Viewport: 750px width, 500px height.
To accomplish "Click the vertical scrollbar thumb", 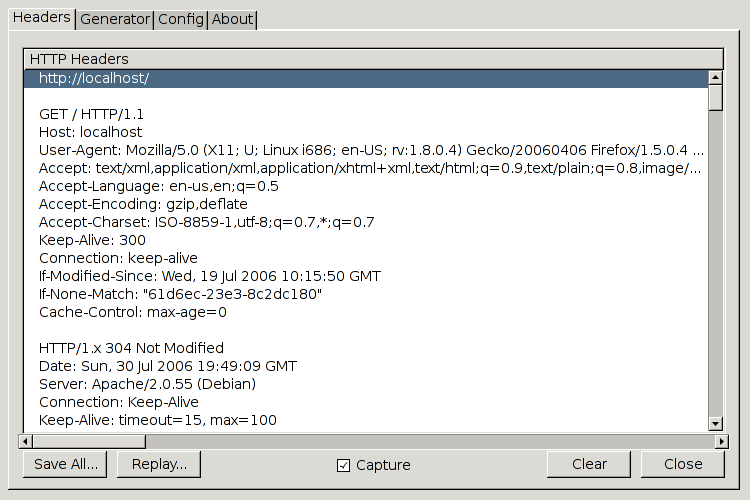I will [715, 98].
